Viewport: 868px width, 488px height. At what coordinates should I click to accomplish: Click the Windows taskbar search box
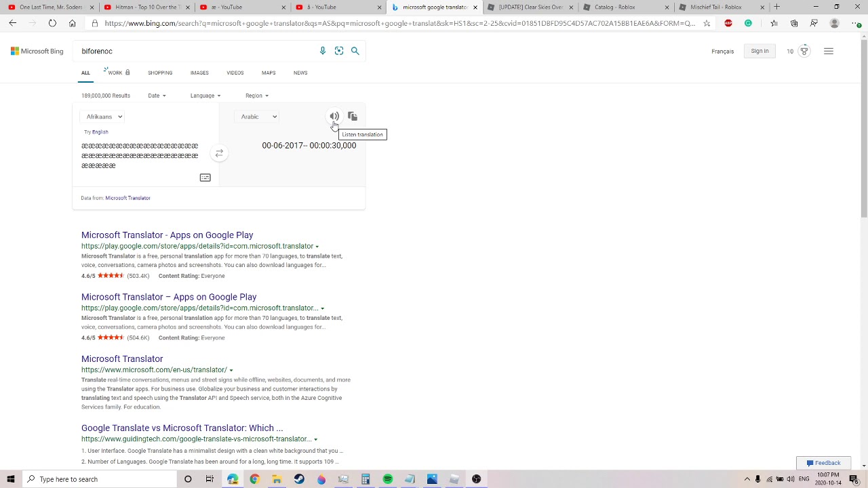pyautogui.click(x=100, y=479)
